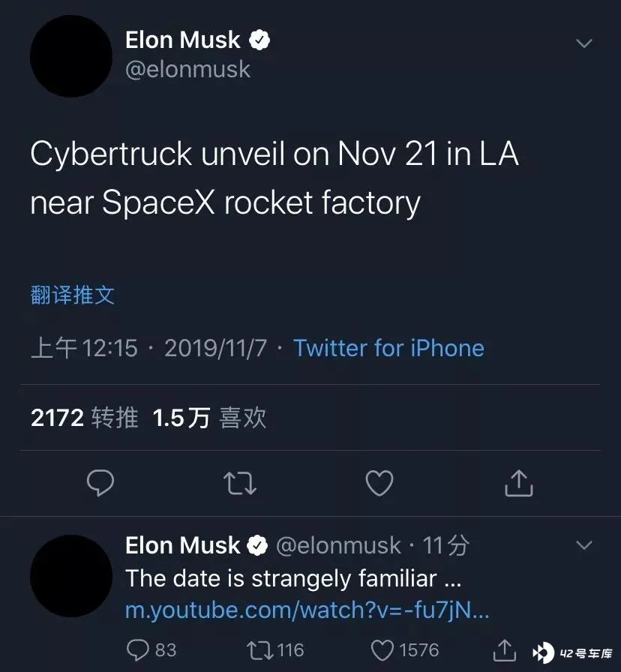Share the 'strangely familiar' reply tweet
Screen dimensions: 621x672
point(505,650)
